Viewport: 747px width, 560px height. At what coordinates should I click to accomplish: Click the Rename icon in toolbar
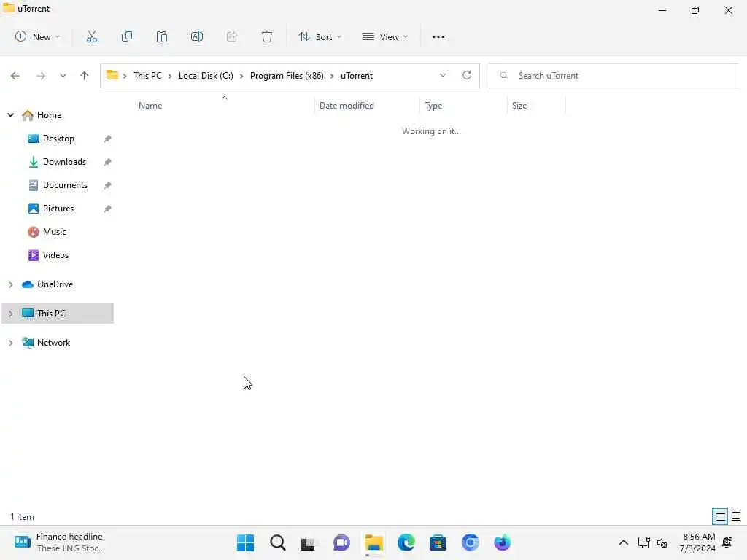[x=197, y=36]
